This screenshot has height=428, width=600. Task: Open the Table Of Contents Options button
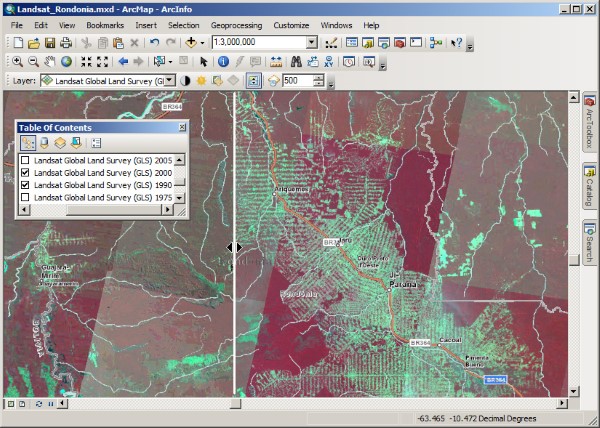tap(96, 143)
